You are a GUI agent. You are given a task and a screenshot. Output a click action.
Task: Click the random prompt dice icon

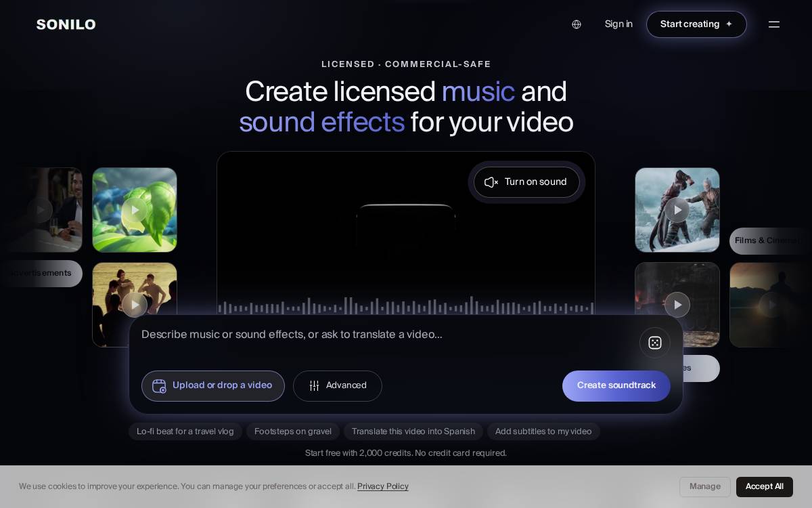click(x=655, y=343)
